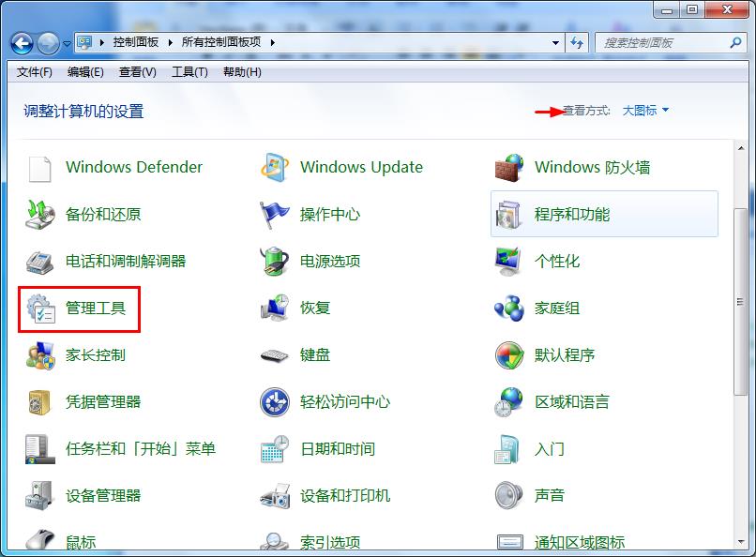Open the 电源选项 battery icon

click(274, 262)
